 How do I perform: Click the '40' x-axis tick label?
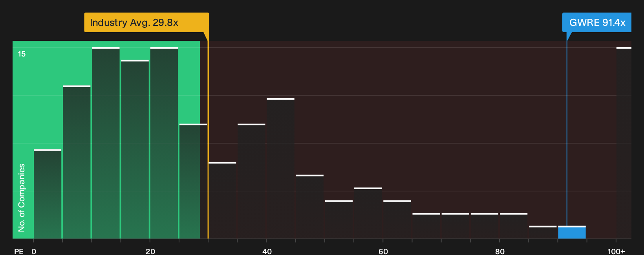point(267,251)
